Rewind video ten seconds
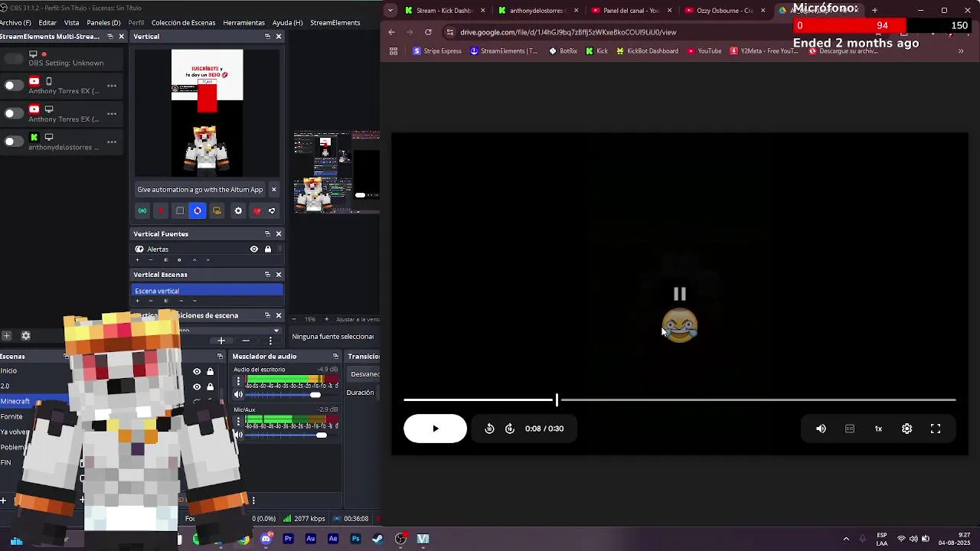This screenshot has width=980, height=551. [489, 429]
